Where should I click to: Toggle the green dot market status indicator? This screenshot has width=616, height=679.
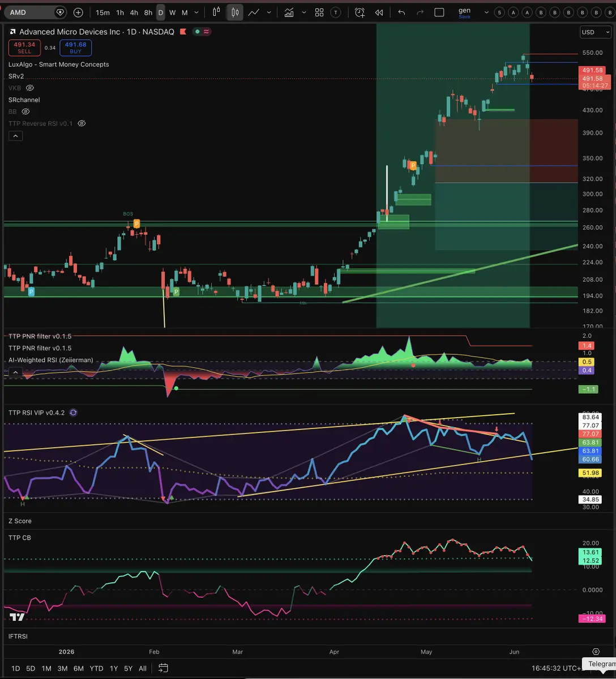tap(198, 32)
